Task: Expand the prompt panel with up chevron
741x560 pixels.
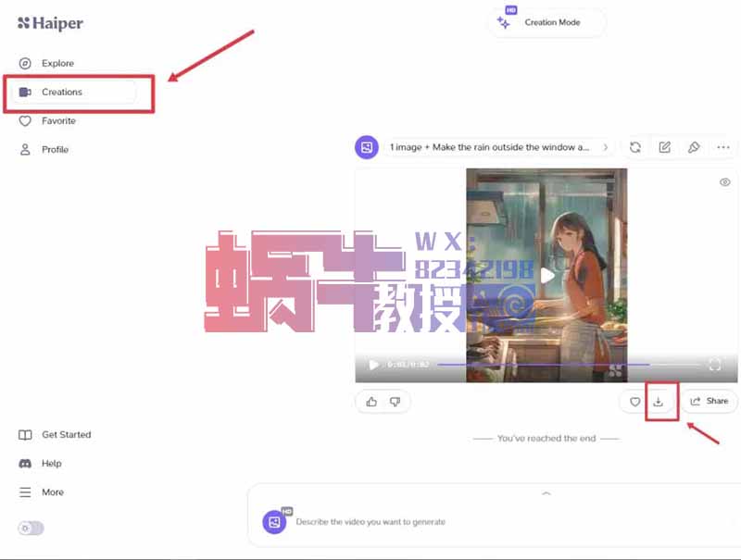Action: click(x=546, y=493)
